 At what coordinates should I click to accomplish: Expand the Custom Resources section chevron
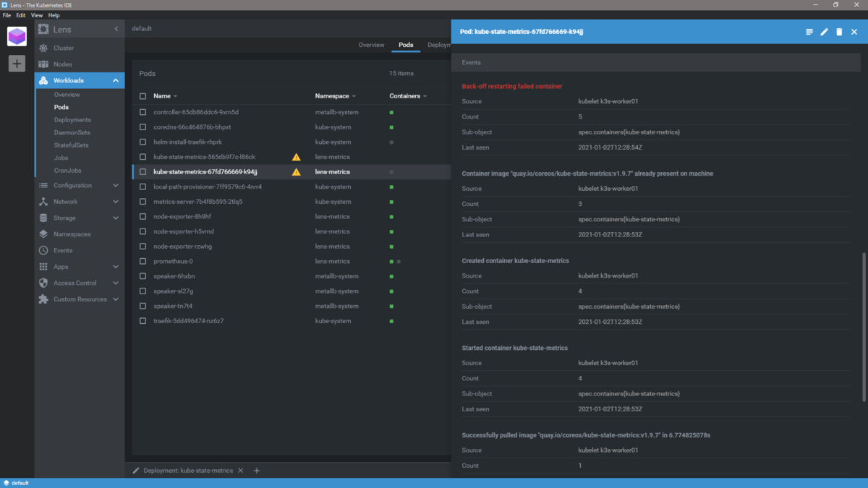click(x=116, y=299)
